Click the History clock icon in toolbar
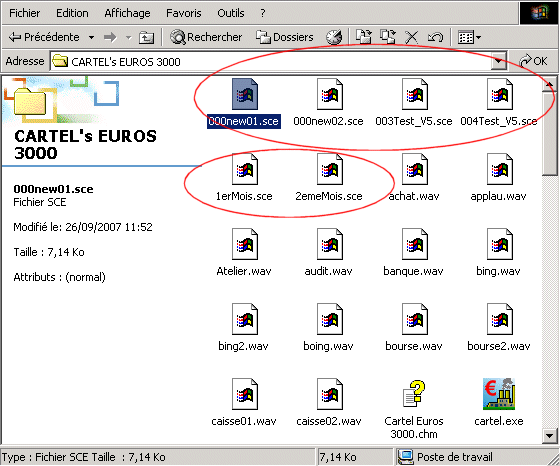Viewport: 560px width, 466px height. (x=334, y=37)
